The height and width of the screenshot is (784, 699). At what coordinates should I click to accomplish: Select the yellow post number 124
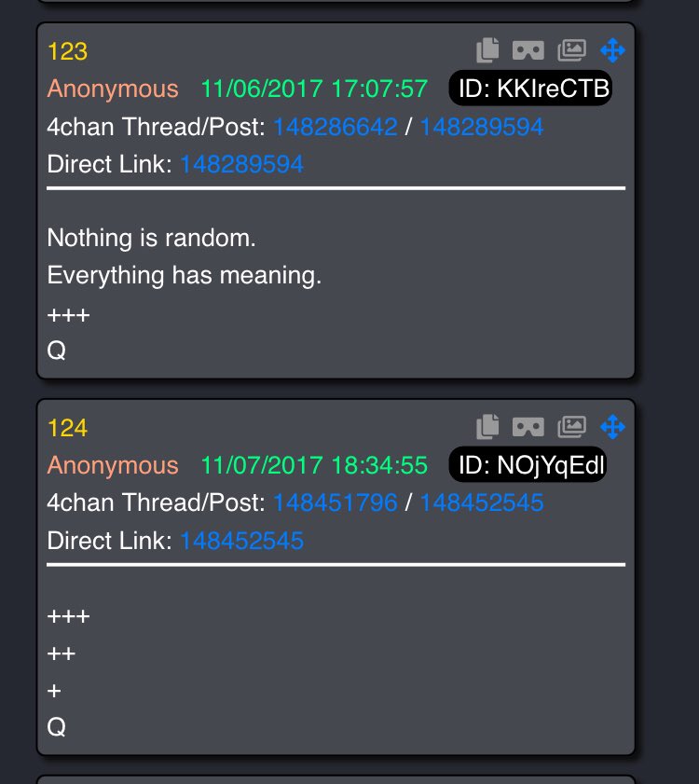[x=67, y=428]
